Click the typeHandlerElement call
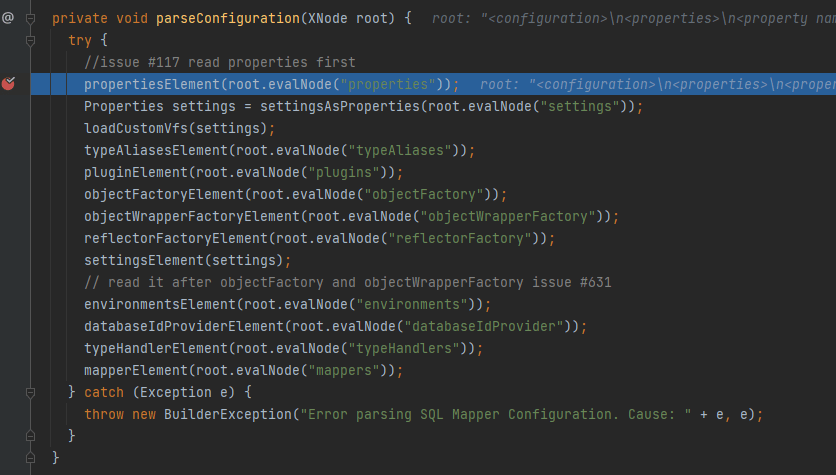836x475 pixels. tap(156, 348)
